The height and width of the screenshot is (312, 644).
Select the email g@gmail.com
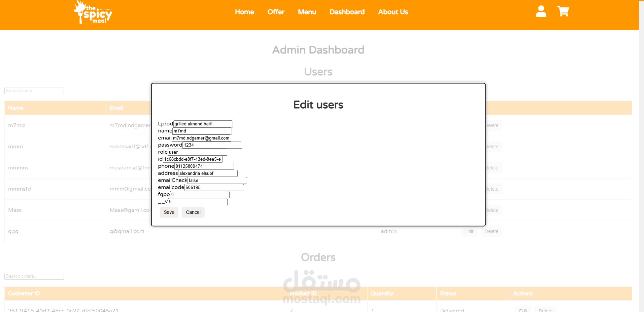coord(127,231)
